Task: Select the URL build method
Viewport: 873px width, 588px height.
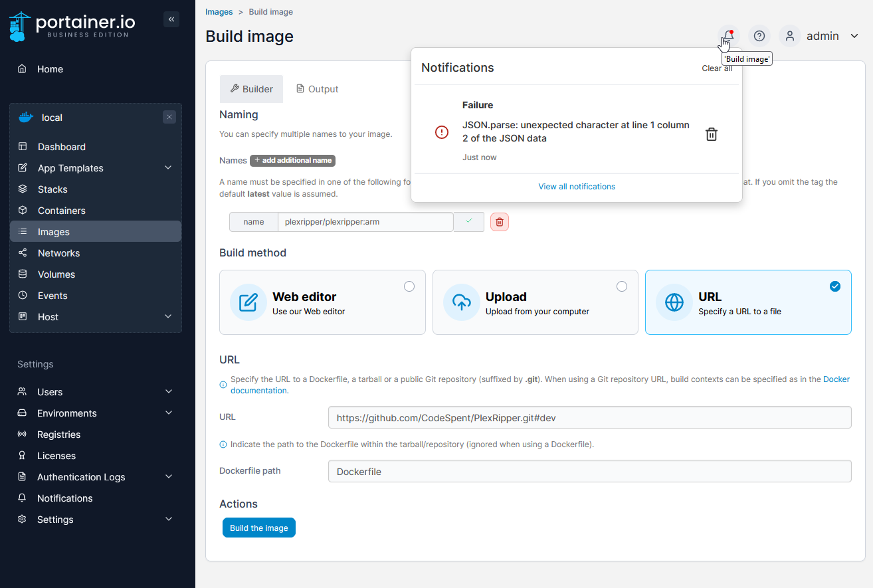Action: click(748, 302)
